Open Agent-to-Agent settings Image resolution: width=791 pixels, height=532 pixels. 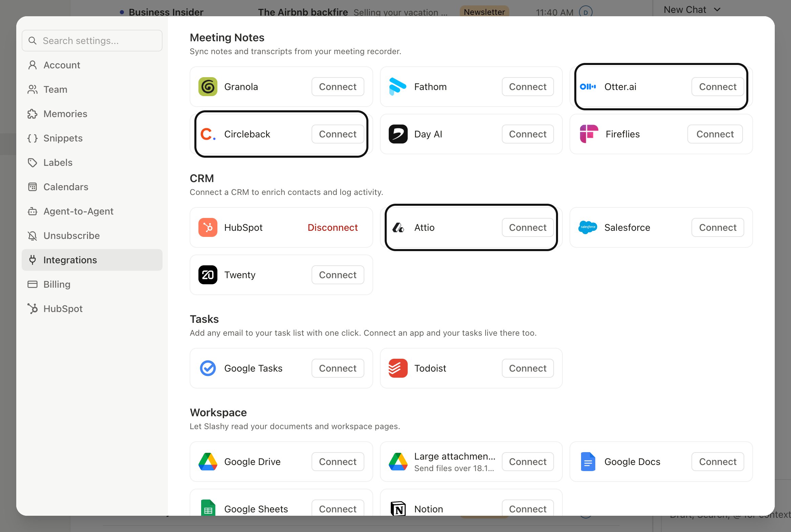92,212
